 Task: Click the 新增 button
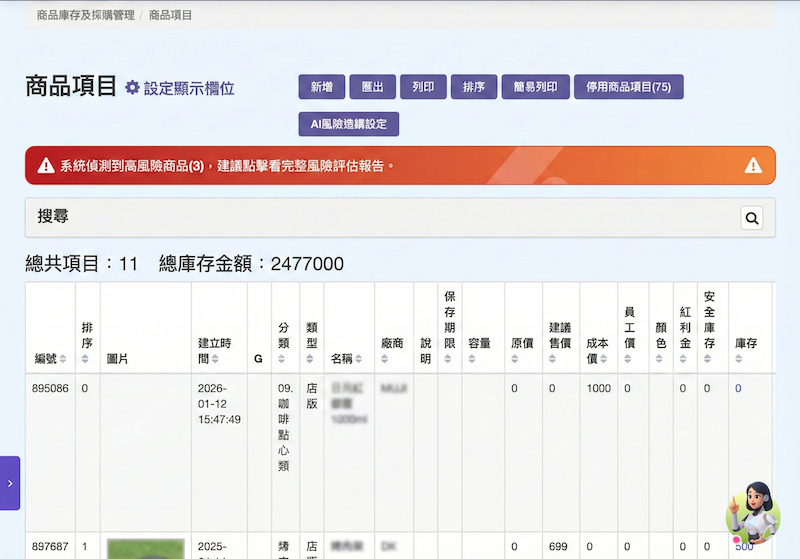[x=322, y=87]
